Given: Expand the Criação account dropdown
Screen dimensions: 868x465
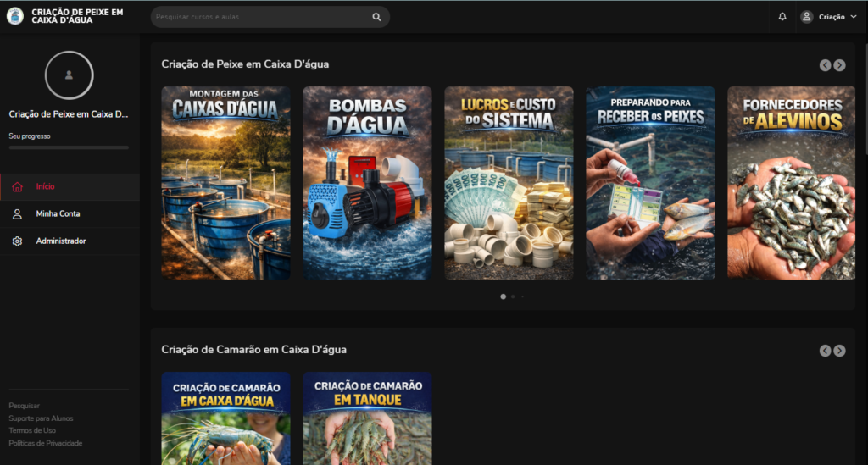Looking at the screenshot, I should 853,17.
